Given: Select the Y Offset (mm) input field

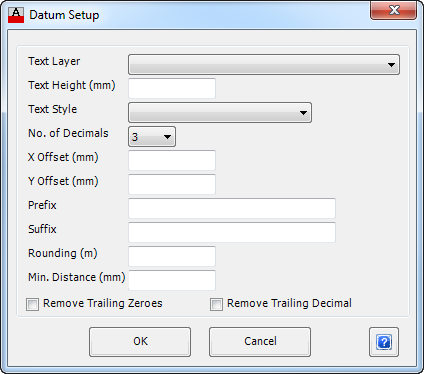Looking at the screenshot, I should (x=172, y=184).
